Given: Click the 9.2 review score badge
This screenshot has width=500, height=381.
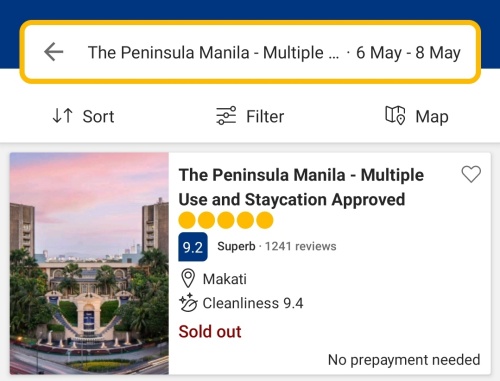Looking at the screenshot, I should tap(193, 247).
